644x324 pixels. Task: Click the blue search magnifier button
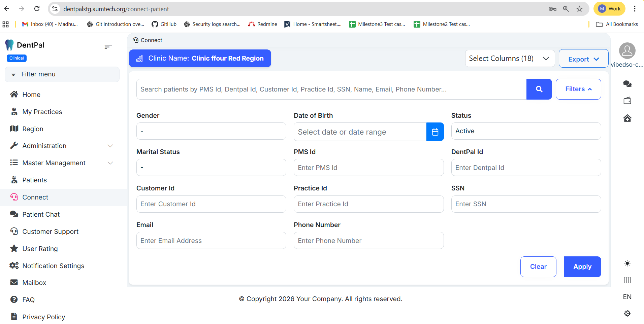(539, 89)
